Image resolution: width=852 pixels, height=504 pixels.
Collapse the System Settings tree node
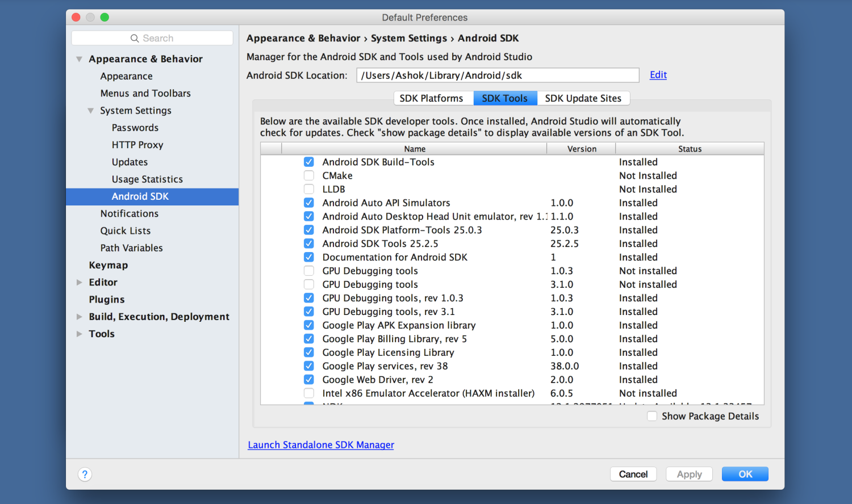91,111
